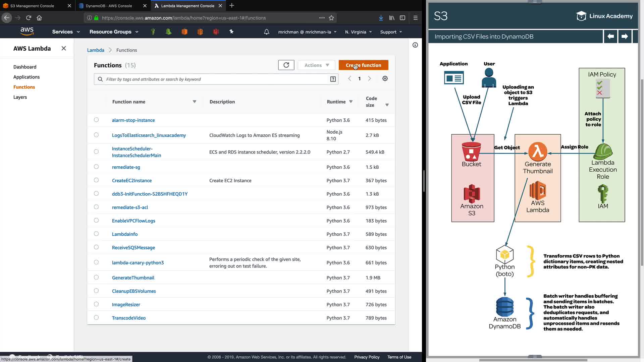Expand the Services menu
Image resolution: width=644 pixels, height=362 pixels.
click(x=66, y=32)
